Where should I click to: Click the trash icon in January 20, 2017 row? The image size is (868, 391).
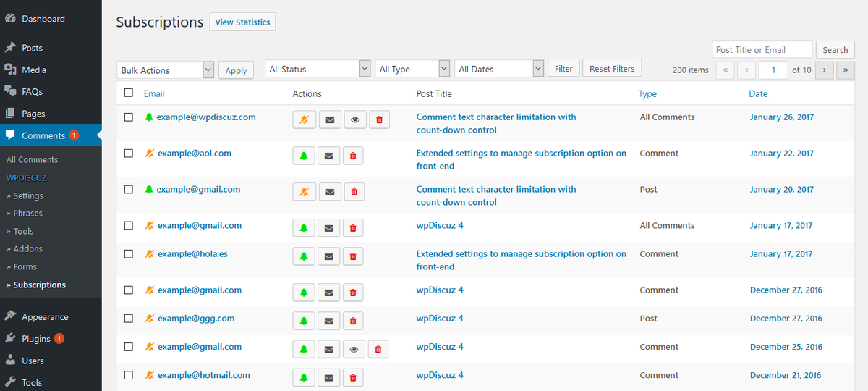(x=354, y=192)
